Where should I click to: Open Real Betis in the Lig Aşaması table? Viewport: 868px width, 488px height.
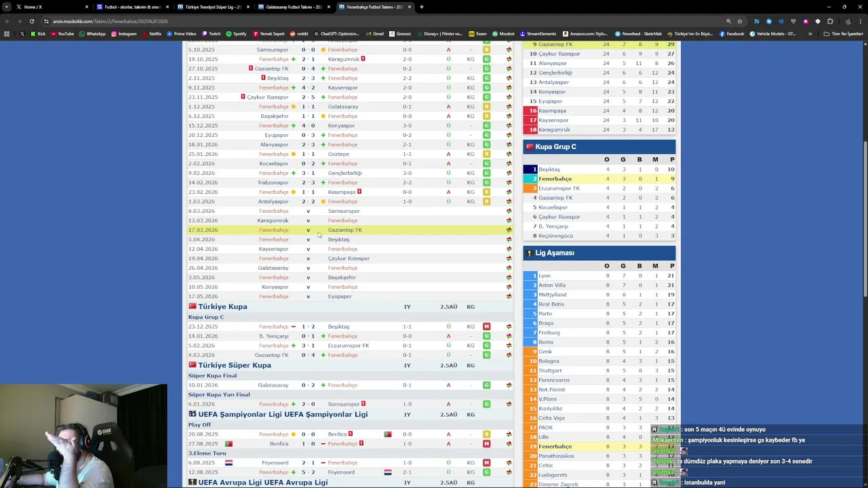[551, 304]
